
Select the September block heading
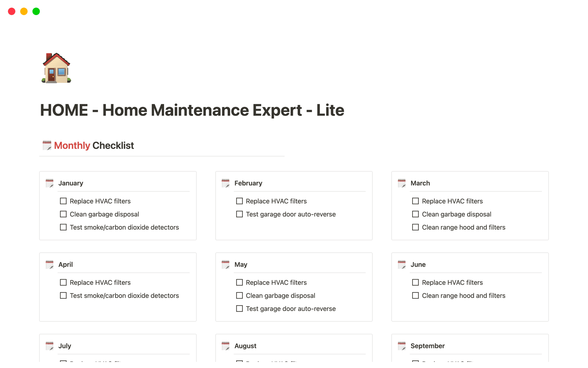(x=428, y=346)
